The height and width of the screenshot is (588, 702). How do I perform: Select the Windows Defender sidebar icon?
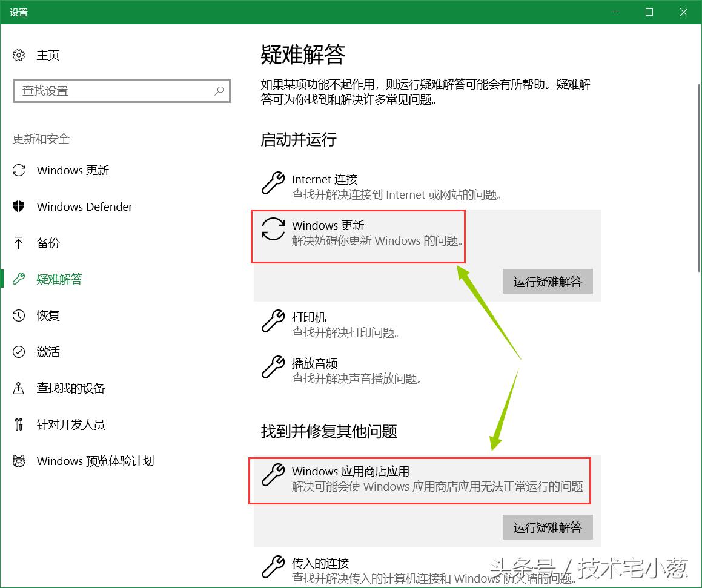pos(20,206)
